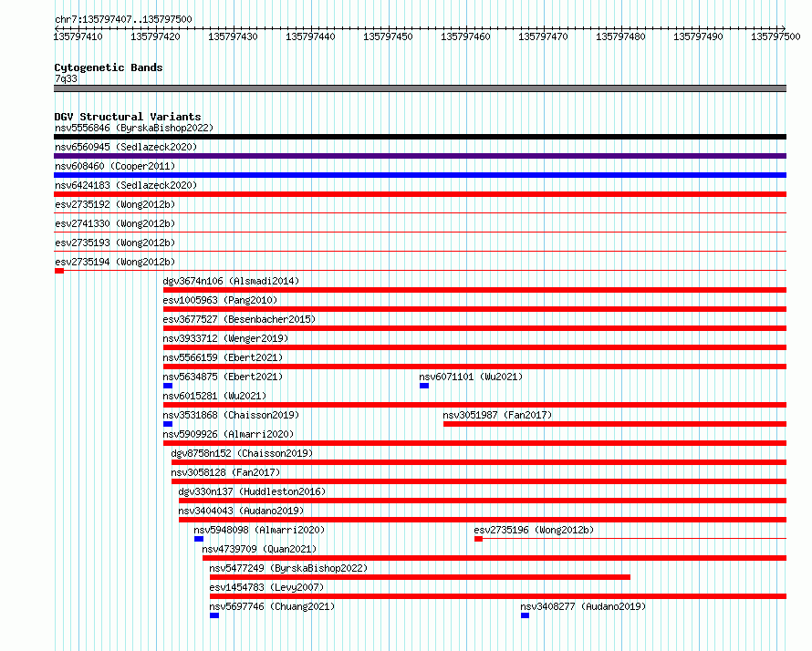The width and height of the screenshot is (812, 651).
Task: Click the blue nsv5948098 marker
Action: coord(199,539)
